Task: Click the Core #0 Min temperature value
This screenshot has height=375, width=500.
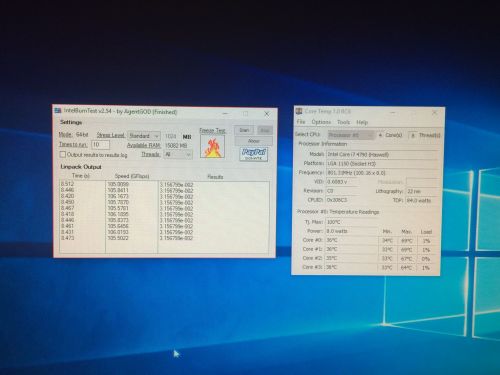Action: (x=387, y=240)
